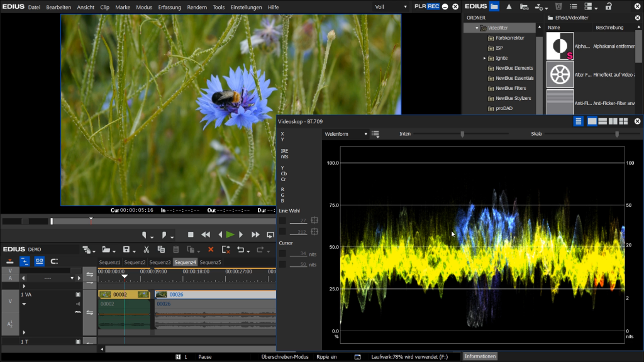
Task: Click the Informationen button in the status bar
Action: [x=480, y=356]
